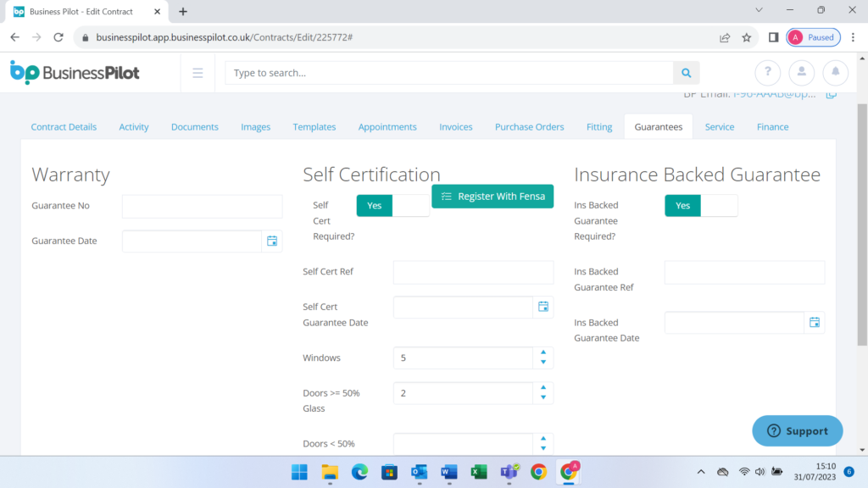Click the browser address bar URL
The image size is (868, 488).
224,37
